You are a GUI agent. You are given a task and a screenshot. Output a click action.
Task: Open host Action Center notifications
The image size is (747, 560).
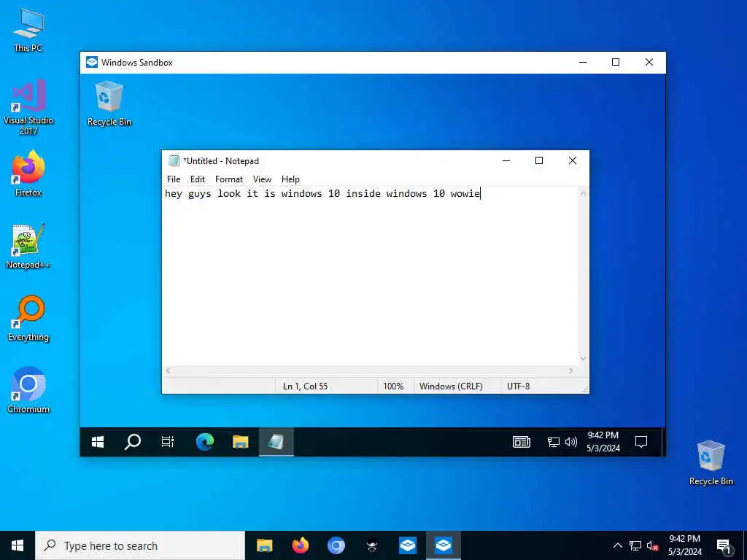[x=724, y=545]
